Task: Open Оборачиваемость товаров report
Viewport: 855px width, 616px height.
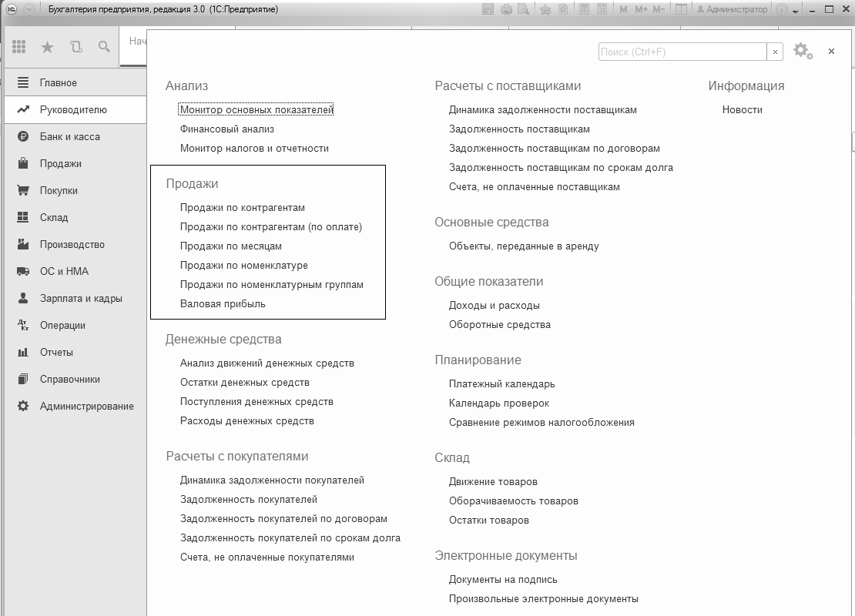Action: 514,501
